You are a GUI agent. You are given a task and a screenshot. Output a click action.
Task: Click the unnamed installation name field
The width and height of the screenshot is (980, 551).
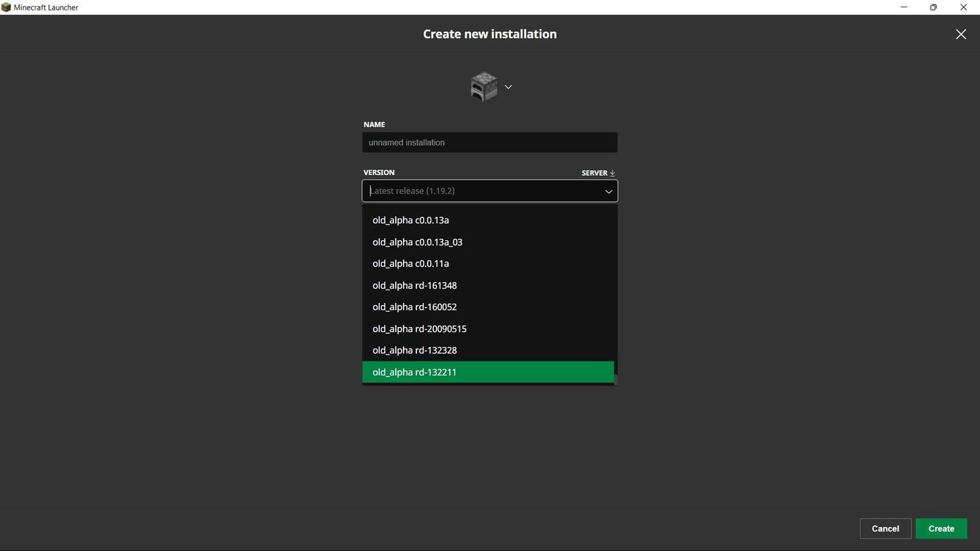click(x=489, y=142)
